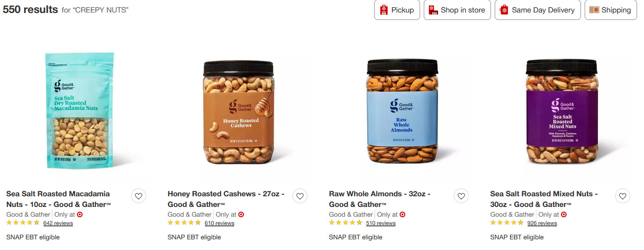Screen dimensions: 644x250
Task: Choose the Shop in store filter
Action: [457, 10]
